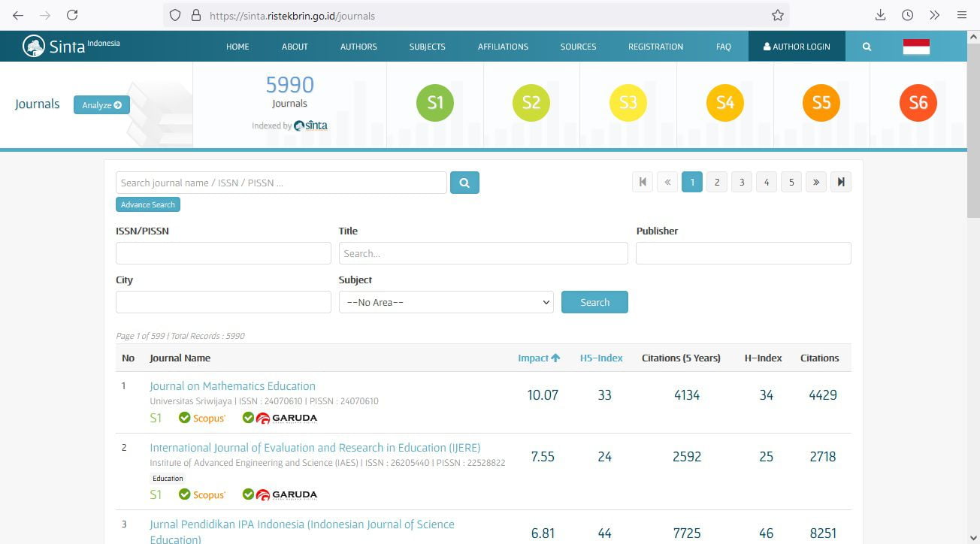Open the browser history clock icon
This screenshot has width=980, height=544.
coord(907,15)
